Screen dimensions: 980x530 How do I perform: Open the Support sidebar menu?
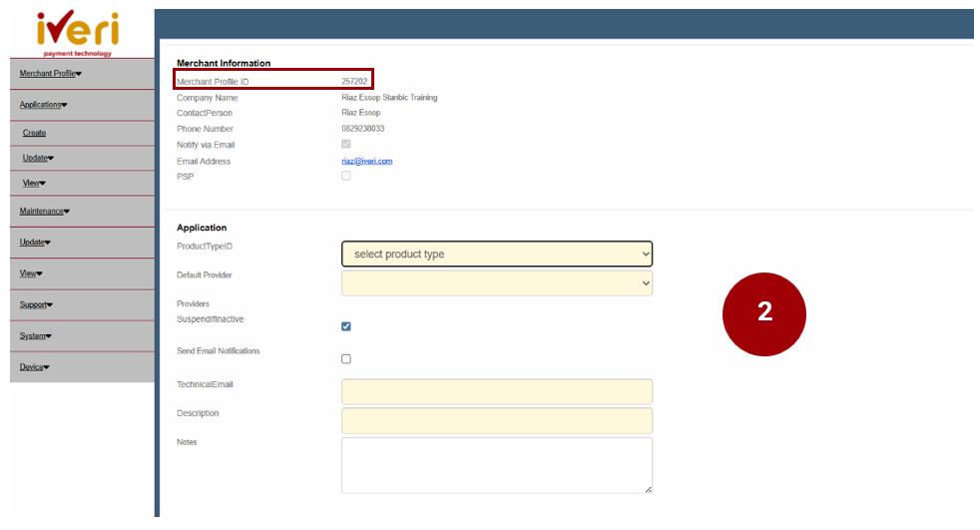click(x=36, y=305)
